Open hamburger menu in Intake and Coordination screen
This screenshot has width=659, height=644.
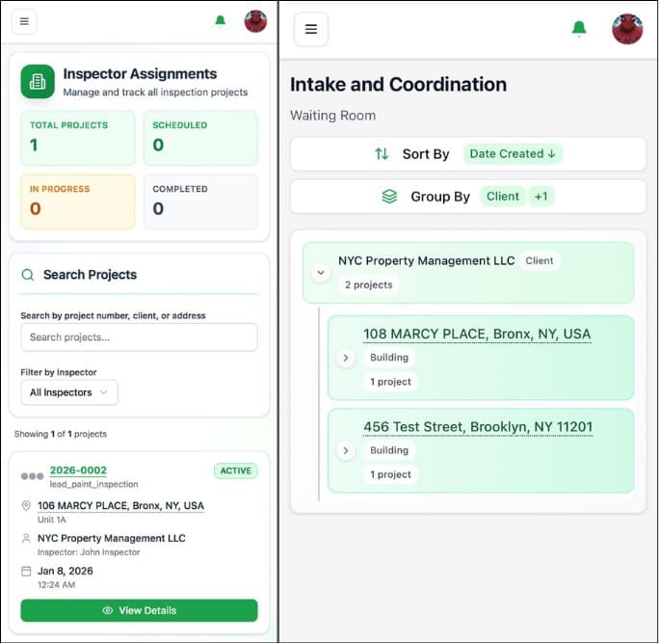point(311,29)
